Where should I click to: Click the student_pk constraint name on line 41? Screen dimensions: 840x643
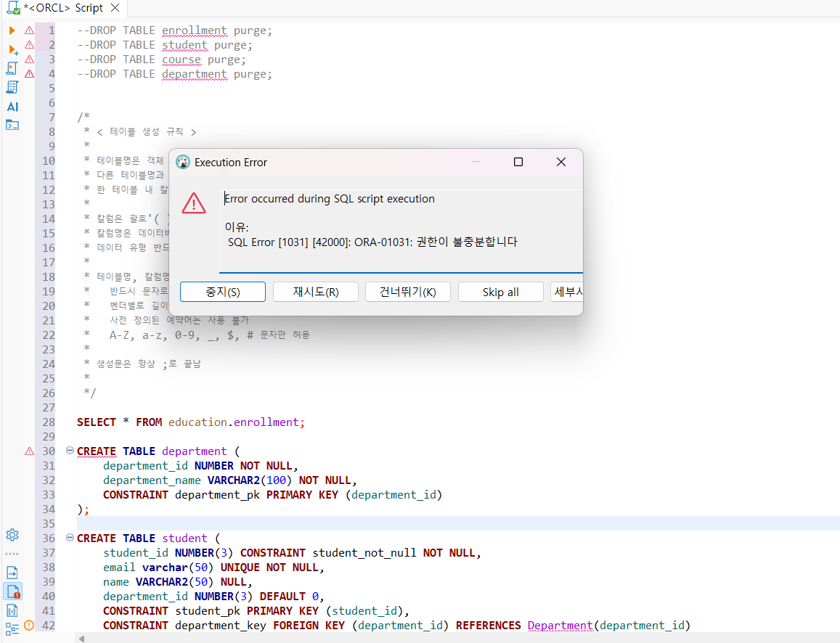208,611
